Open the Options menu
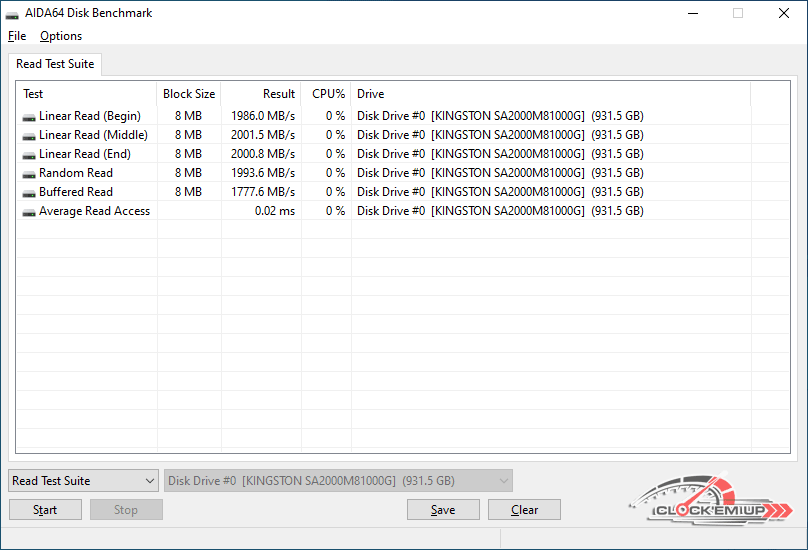 pyautogui.click(x=61, y=36)
